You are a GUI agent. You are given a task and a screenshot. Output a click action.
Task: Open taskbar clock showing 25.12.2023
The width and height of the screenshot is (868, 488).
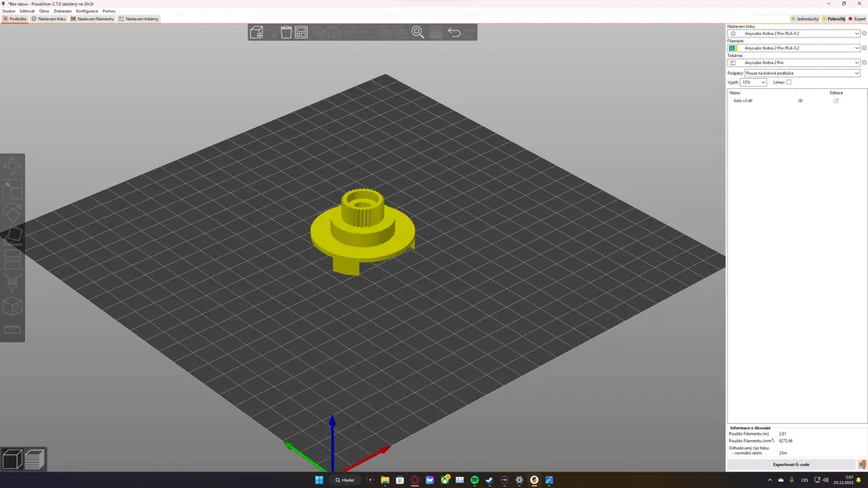point(845,480)
